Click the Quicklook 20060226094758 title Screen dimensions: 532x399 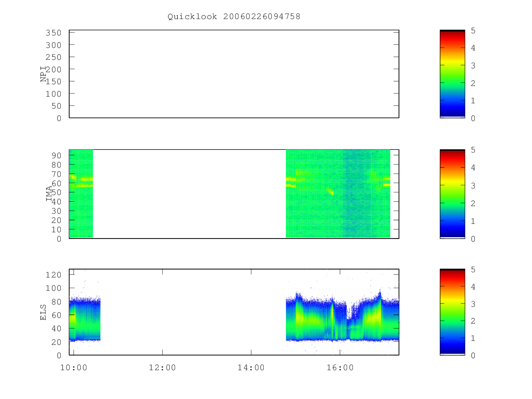click(234, 17)
